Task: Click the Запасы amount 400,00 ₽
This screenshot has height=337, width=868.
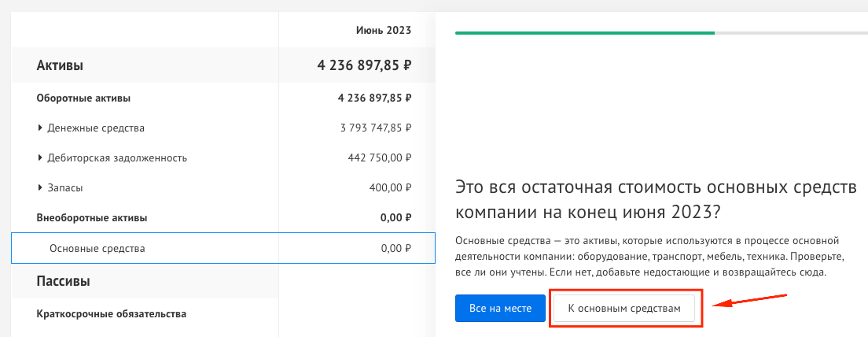Action: tap(390, 188)
